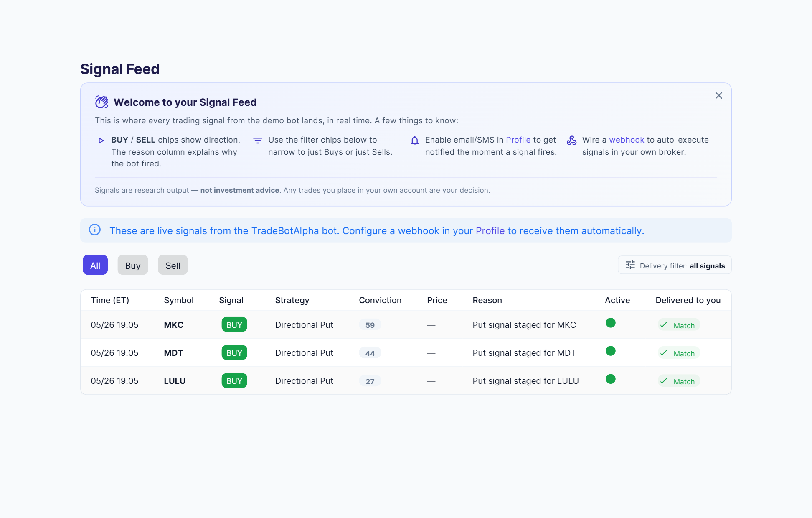Click the Active column header
Image resolution: width=812 pixels, height=518 pixels.
coord(617,300)
